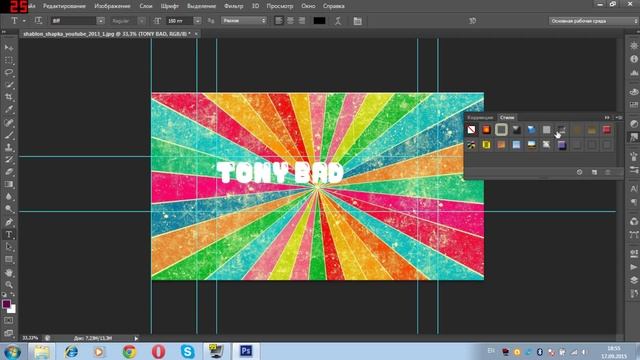Toggle Character and Paragraph panels button
The width and height of the screenshot is (640, 360).
coord(358,21)
